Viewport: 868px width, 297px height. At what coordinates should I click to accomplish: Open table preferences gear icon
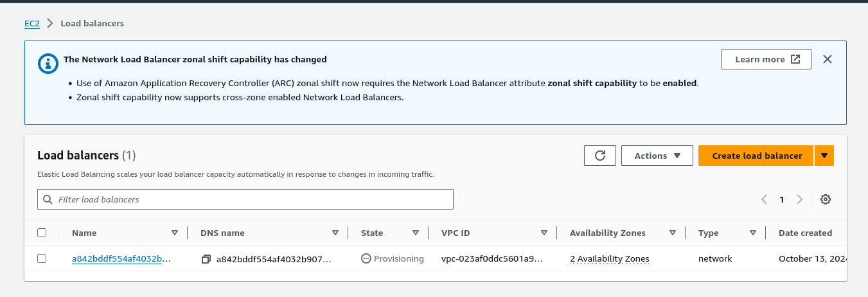826,199
